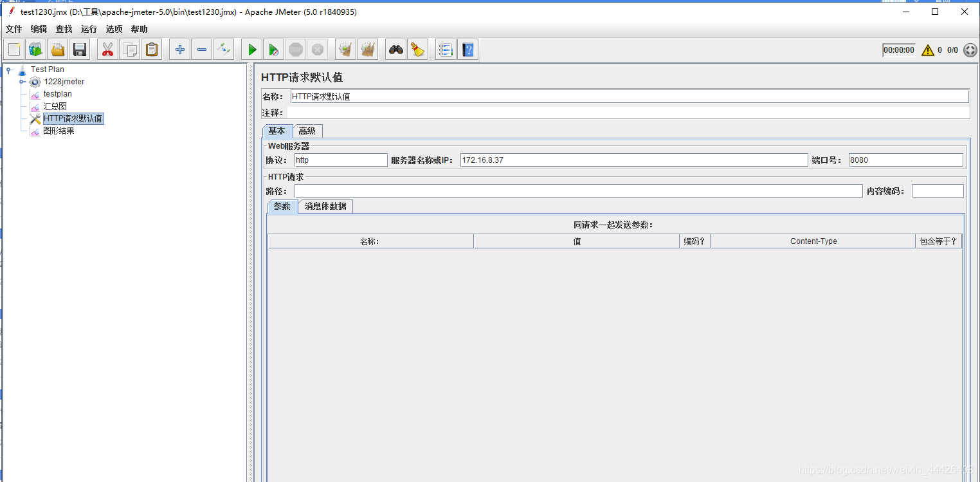980x482 pixels.
Task: Click the 内容编码 input field
Action: [938, 191]
